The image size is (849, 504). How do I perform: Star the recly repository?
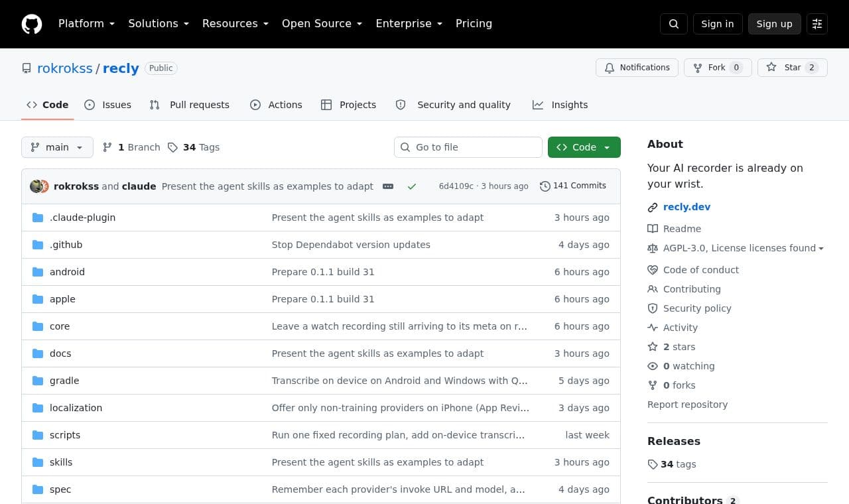[793, 68]
